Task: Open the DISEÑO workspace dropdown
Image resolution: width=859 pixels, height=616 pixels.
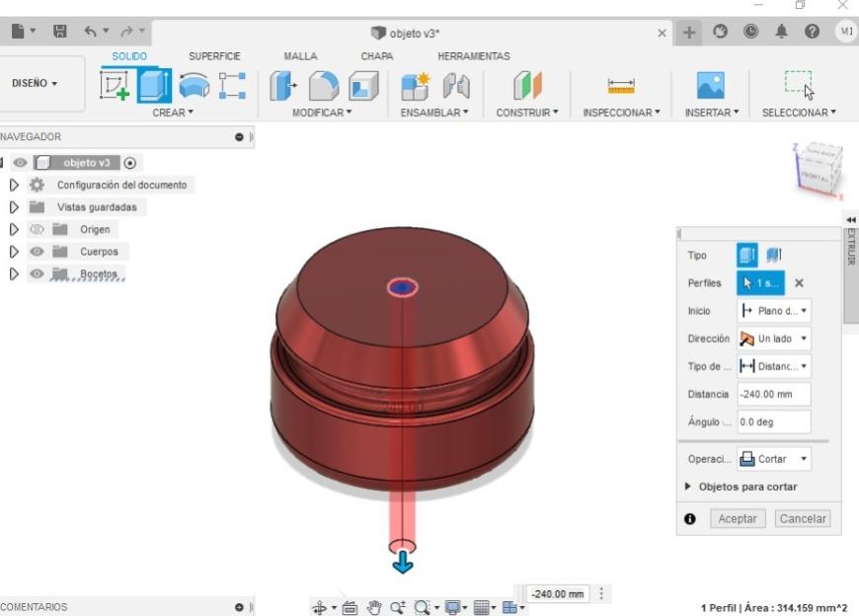Action: click(x=36, y=84)
